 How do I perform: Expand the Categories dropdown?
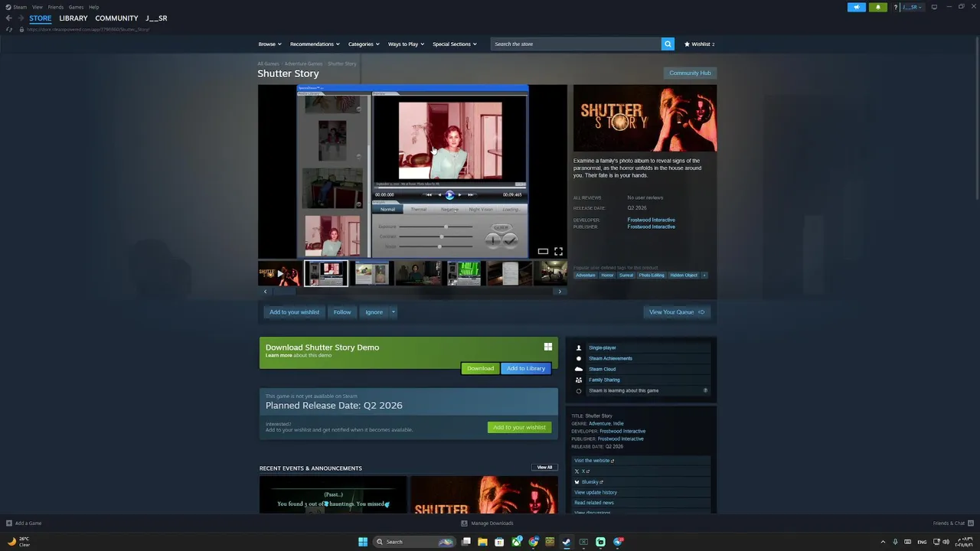coord(363,44)
